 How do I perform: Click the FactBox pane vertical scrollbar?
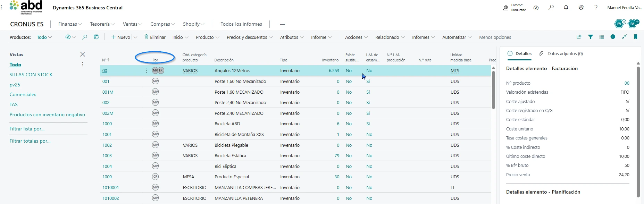pos(638,132)
